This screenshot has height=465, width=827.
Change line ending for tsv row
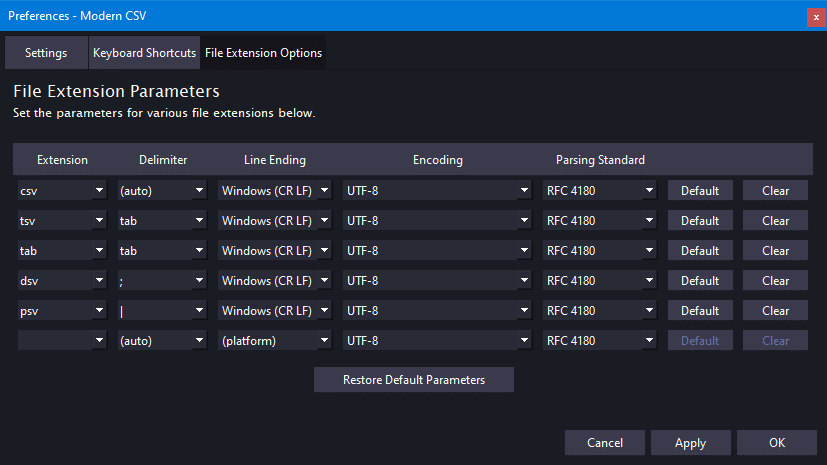click(x=275, y=220)
